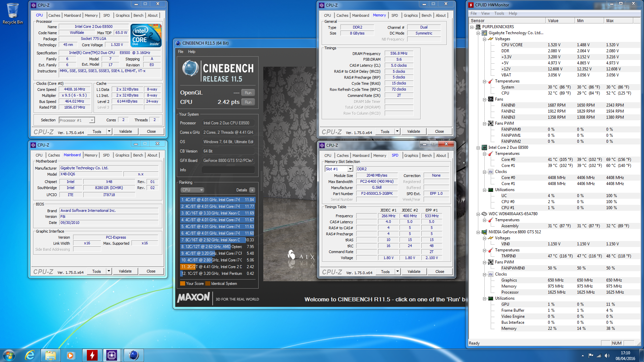Click Intel Core 2 Duo logo
The width and height of the screenshot is (644, 362).
click(x=146, y=35)
